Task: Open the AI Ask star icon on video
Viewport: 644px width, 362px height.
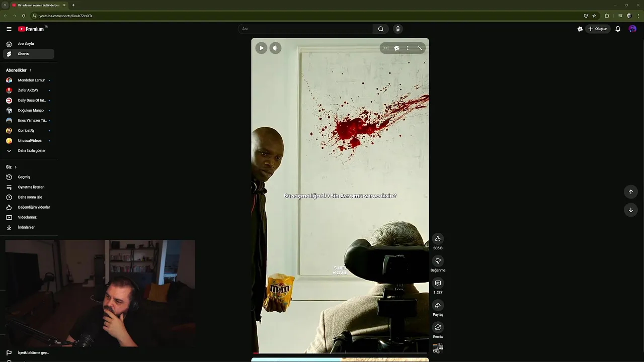Action: (396, 48)
